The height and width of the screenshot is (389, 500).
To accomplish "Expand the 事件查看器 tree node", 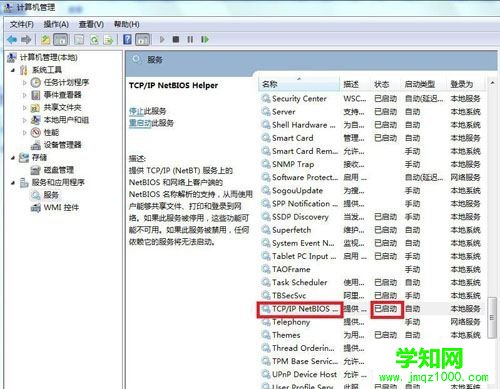I will pos(24,95).
